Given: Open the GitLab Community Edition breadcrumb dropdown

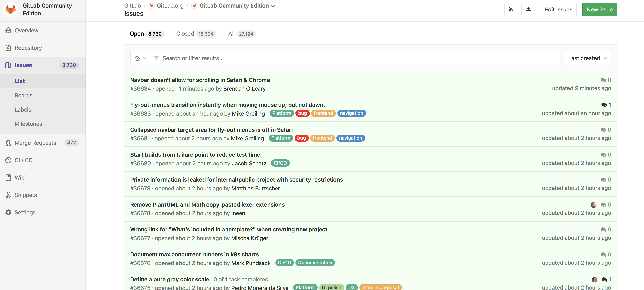Looking at the screenshot, I should click(273, 6).
